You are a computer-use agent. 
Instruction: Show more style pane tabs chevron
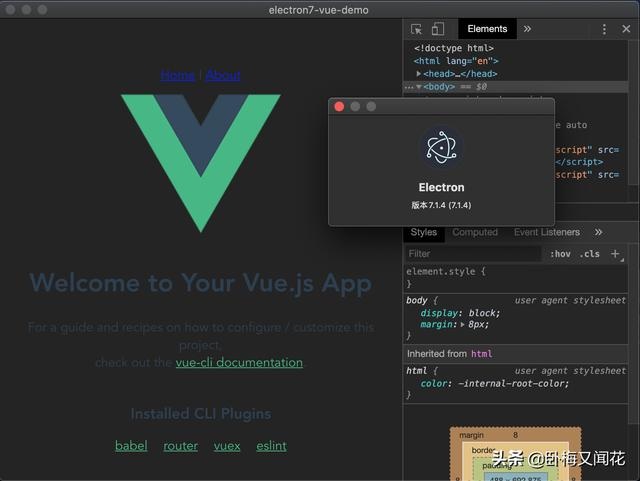tap(598, 232)
